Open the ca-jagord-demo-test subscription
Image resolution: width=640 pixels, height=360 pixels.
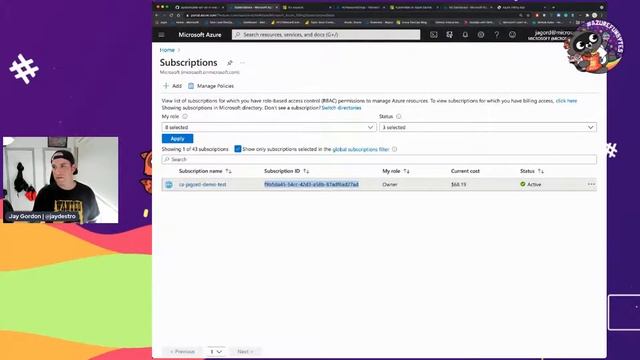coord(202,184)
